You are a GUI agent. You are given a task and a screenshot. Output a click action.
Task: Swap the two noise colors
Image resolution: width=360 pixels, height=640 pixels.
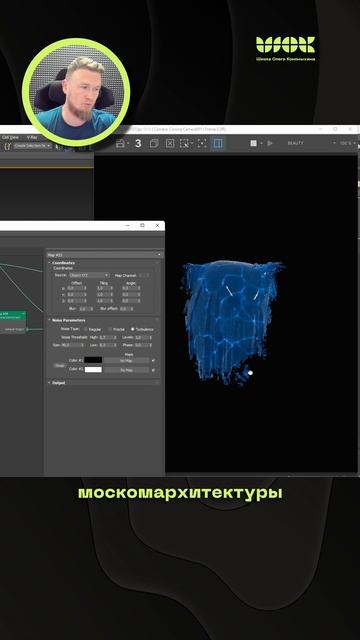(60, 365)
